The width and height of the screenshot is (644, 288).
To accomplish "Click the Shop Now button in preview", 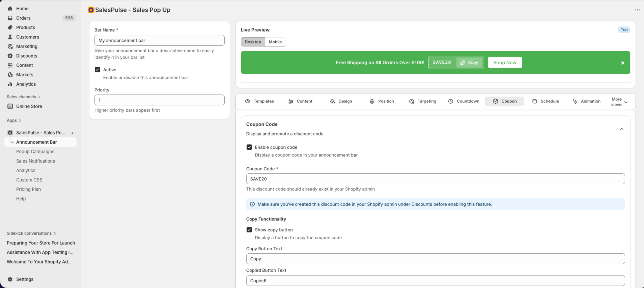I will [x=505, y=62].
